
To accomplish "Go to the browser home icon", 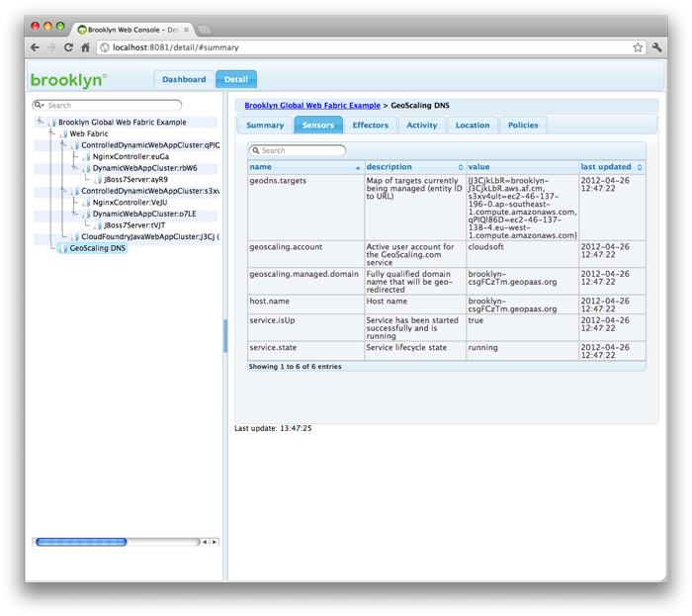I will click(86, 46).
